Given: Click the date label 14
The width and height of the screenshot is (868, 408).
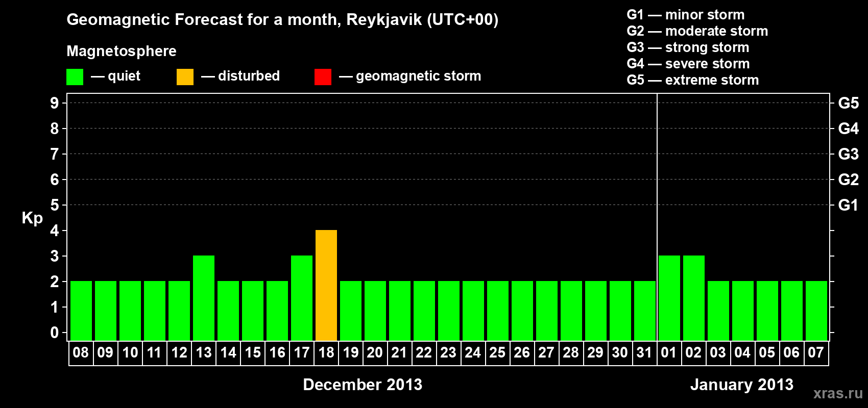Looking at the screenshot, I should pos(228,352).
